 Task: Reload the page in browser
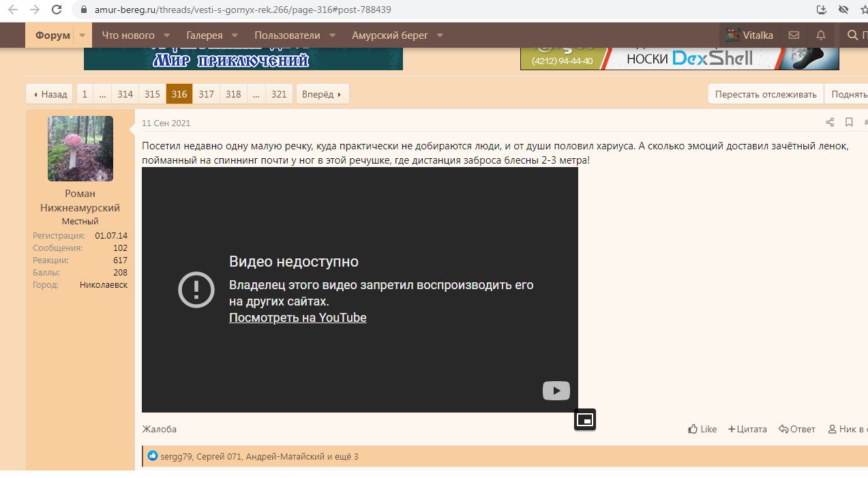pos(57,10)
